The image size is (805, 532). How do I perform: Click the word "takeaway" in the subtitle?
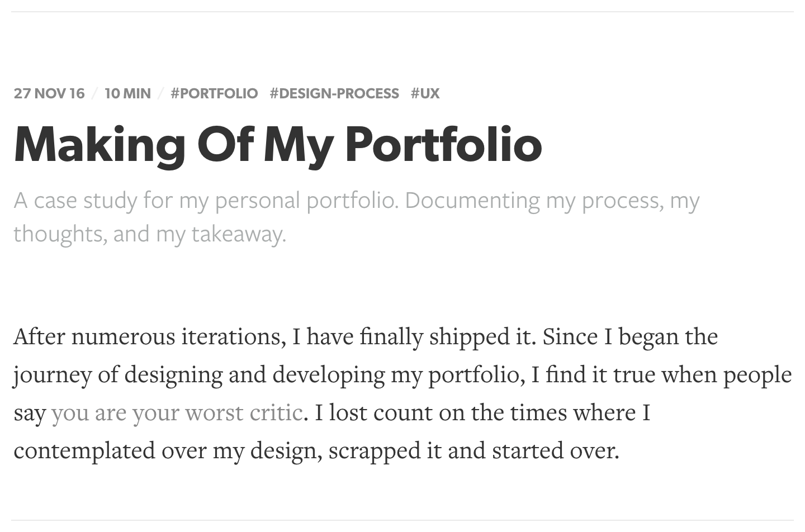click(236, 234)
